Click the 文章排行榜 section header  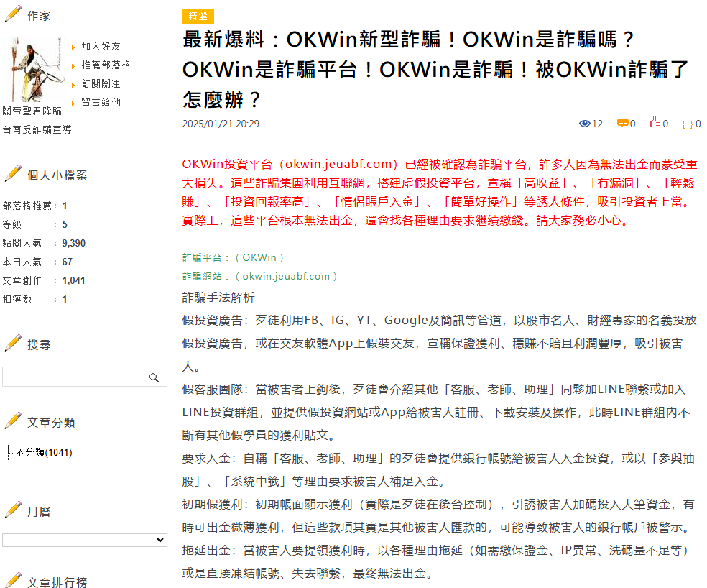click(x=57, y=582)
